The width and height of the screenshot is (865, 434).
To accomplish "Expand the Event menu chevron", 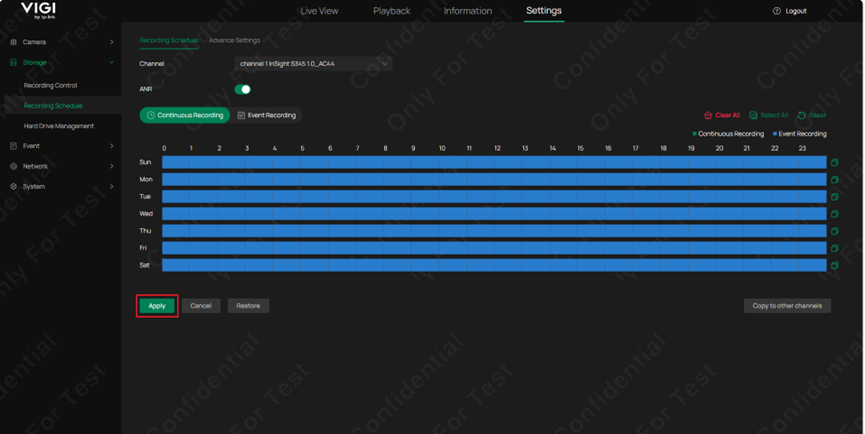I will click(111, 146).
